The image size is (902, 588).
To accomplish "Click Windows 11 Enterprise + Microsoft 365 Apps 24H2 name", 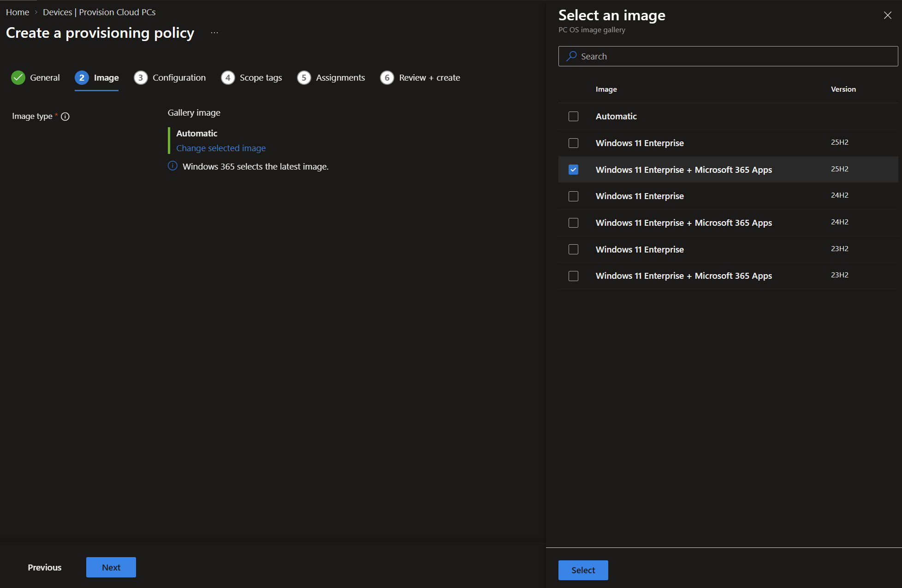I will pyautogui.click(x=683, y=223).
